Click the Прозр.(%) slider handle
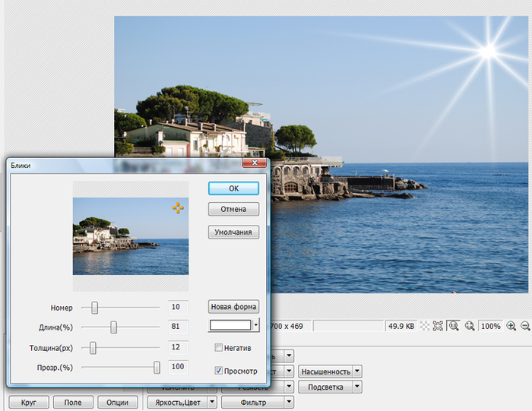 [157, 367]
